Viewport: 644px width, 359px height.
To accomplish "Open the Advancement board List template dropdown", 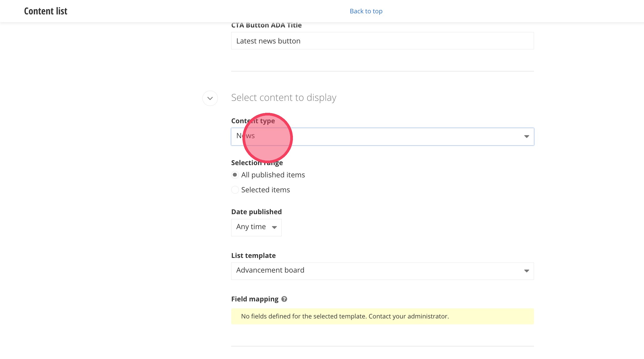I will click(x=382, y=271).
